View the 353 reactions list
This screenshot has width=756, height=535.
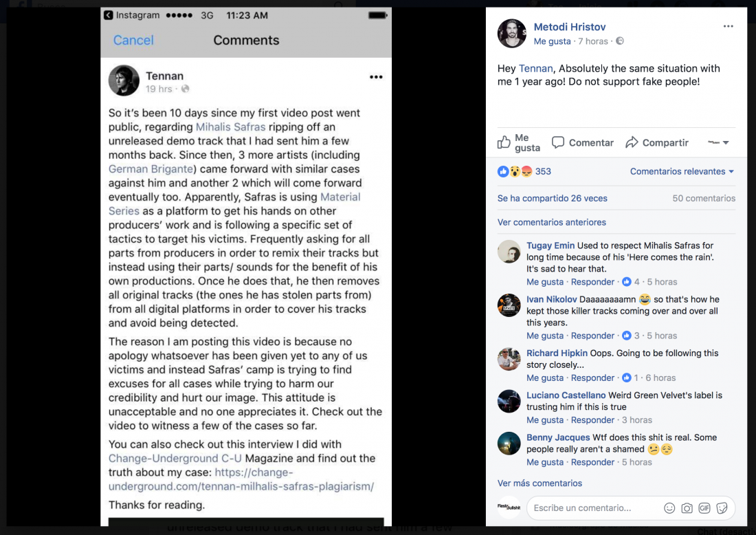pos(543,171)
